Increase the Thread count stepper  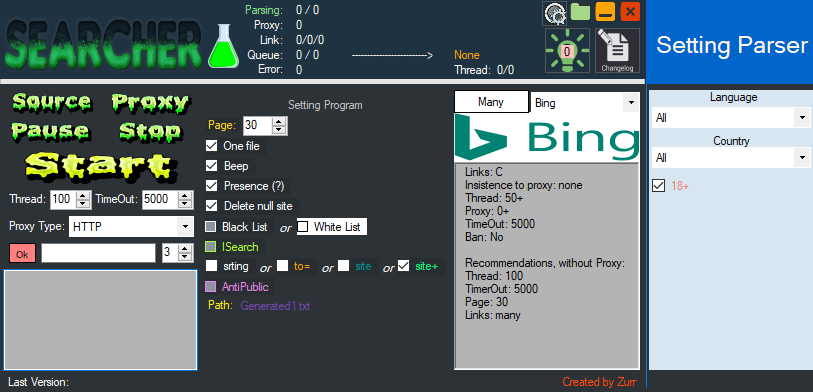[x=84, y=195]
